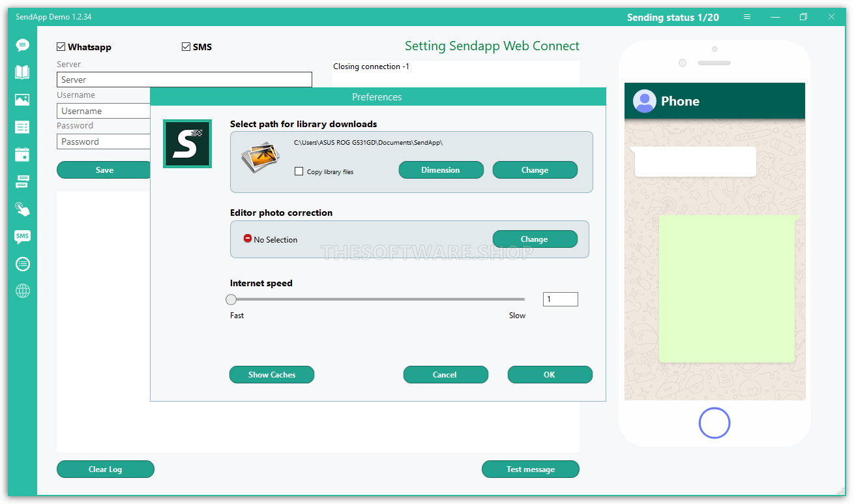The height and width of the screenshot is (504, 854).
Task: Click the 'Slow' slider label
Action: pyautogui.click(x=517, y=316)
